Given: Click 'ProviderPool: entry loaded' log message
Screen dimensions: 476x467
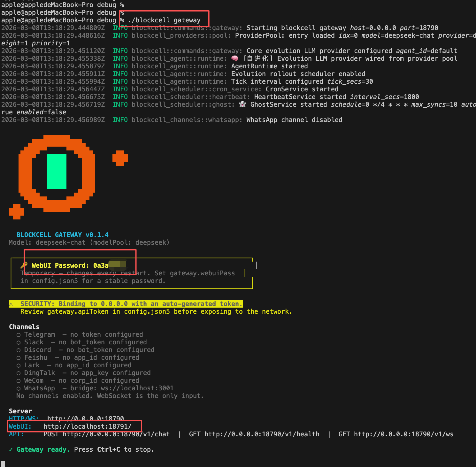Looking at the screenshot, I should pos(285,35).
